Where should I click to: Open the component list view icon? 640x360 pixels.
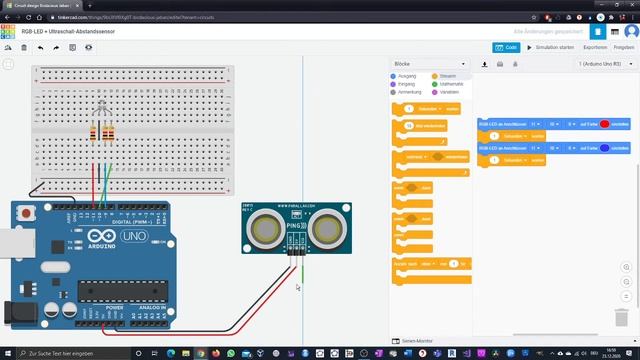615,32
